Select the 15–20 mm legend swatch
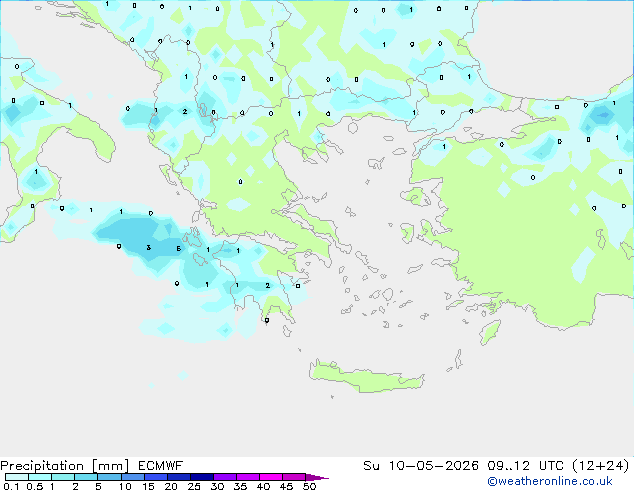The width and height of the screenshot is (634, 490). (155, 477)
